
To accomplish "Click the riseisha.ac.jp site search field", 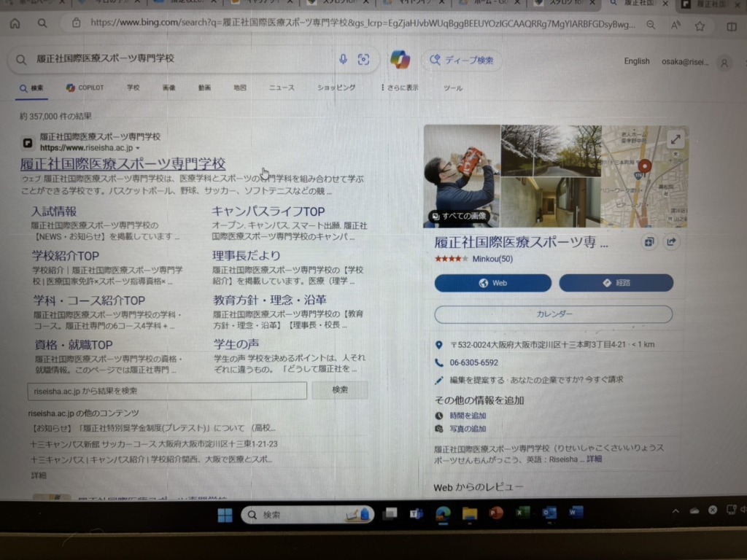I will (x=167, y=391).
